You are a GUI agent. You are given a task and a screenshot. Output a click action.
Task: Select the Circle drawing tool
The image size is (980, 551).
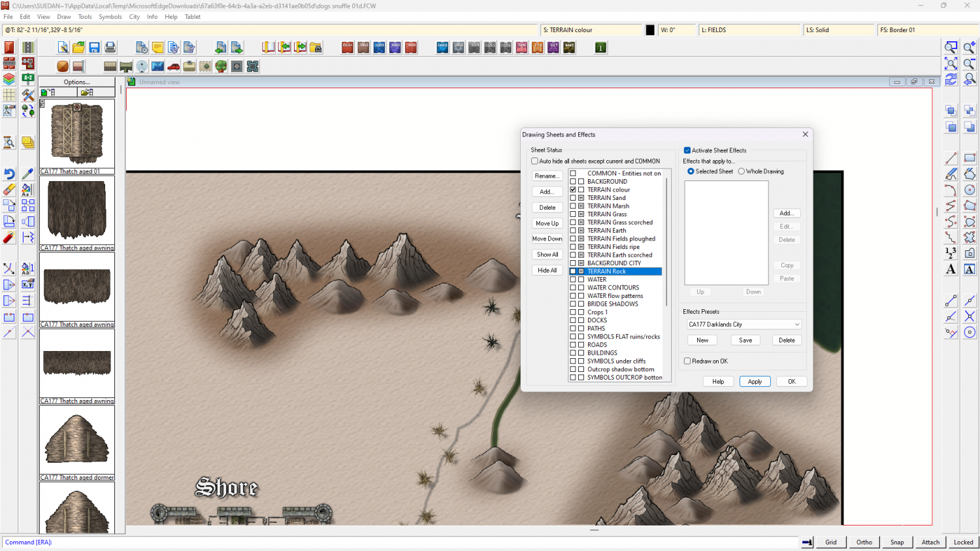point(970,190)
